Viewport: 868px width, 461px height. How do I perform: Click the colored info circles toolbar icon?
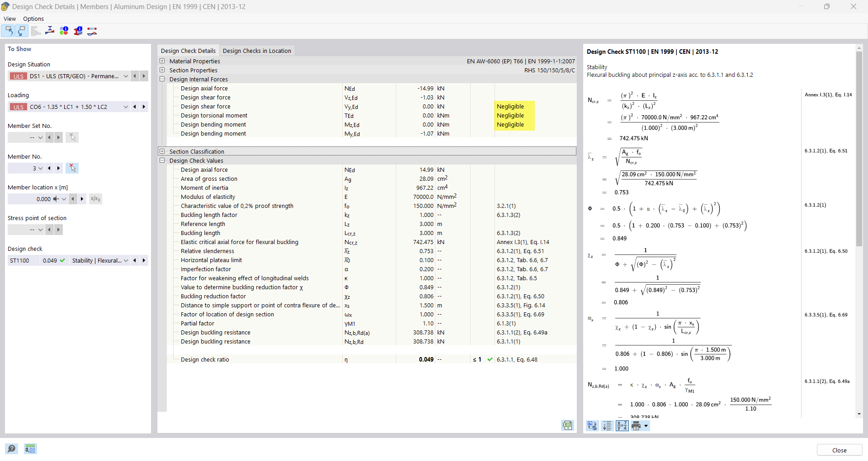[64, 30]
